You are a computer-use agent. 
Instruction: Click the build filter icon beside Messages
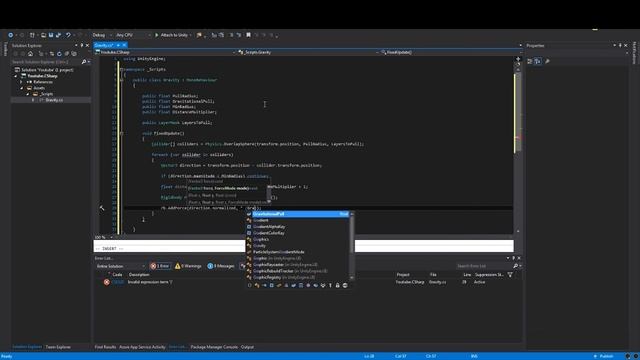point(242,266)
